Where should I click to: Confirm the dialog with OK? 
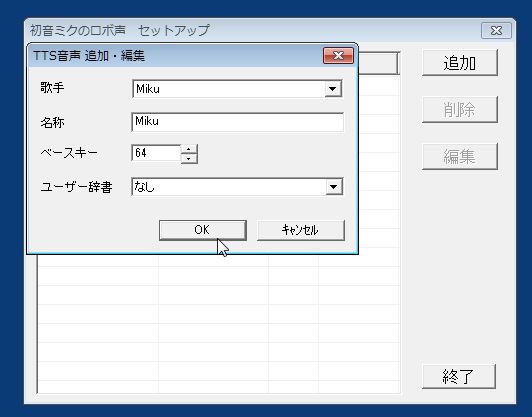tap(203, 230)
